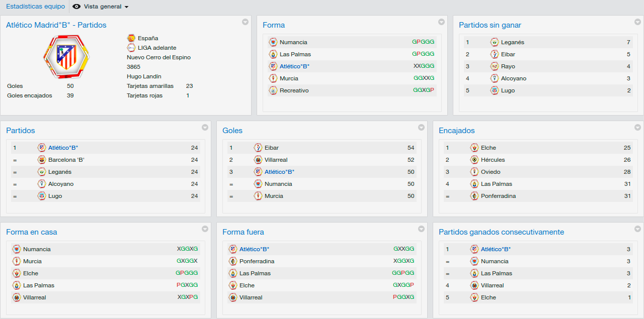This screenshot has width=644, height=319.
Task: Click Ponferradina's badge in Forma fuera
Action: pyautogui.click(x=233, y=261)
